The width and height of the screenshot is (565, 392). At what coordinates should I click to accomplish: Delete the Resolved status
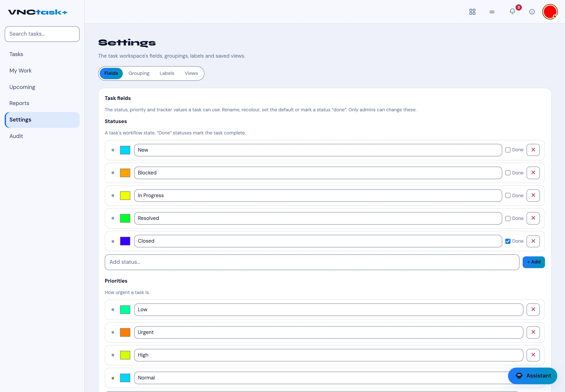point(533,218)
